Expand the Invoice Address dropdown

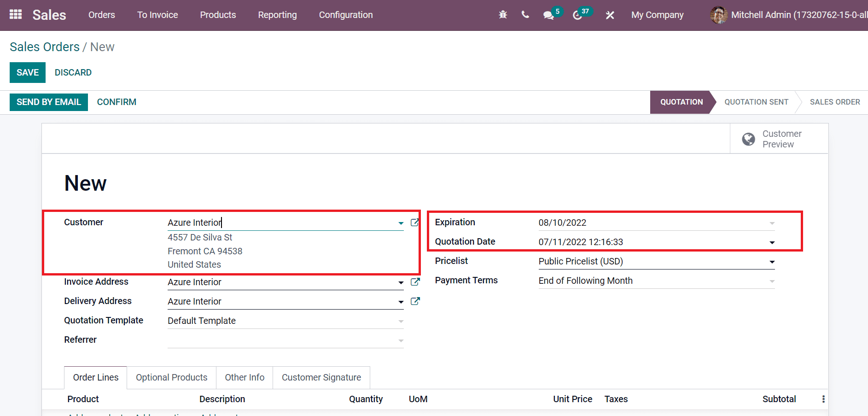(x=401, y=282)
